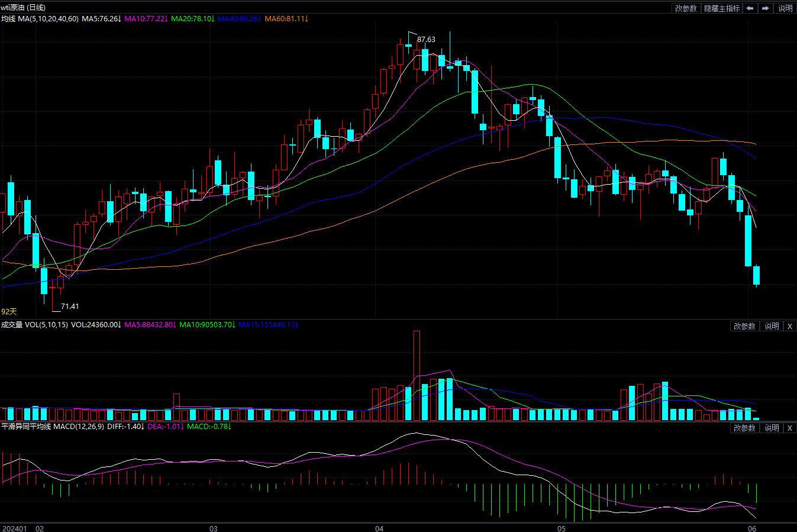797x532 pixels.
Task: Click the DEA:-1.01 value
Action: [x=165, y=427]
